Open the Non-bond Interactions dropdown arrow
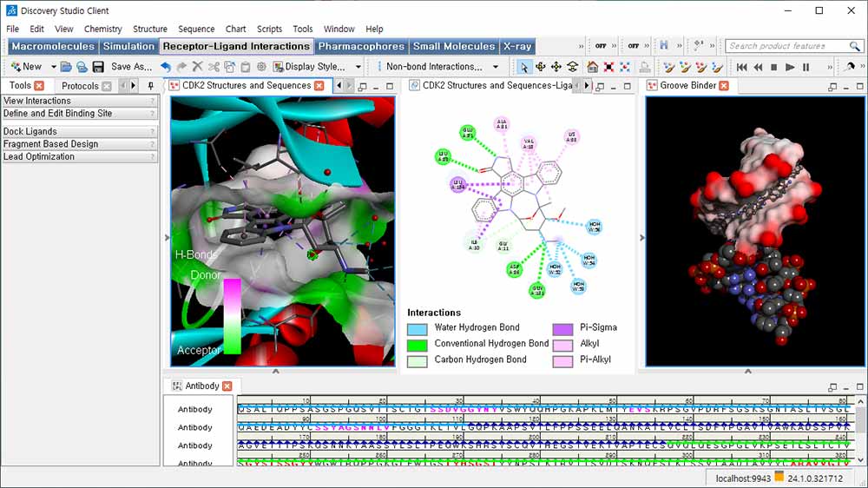Screen dimensions: 868x488 pyautogui.click(x=496, y=67)
